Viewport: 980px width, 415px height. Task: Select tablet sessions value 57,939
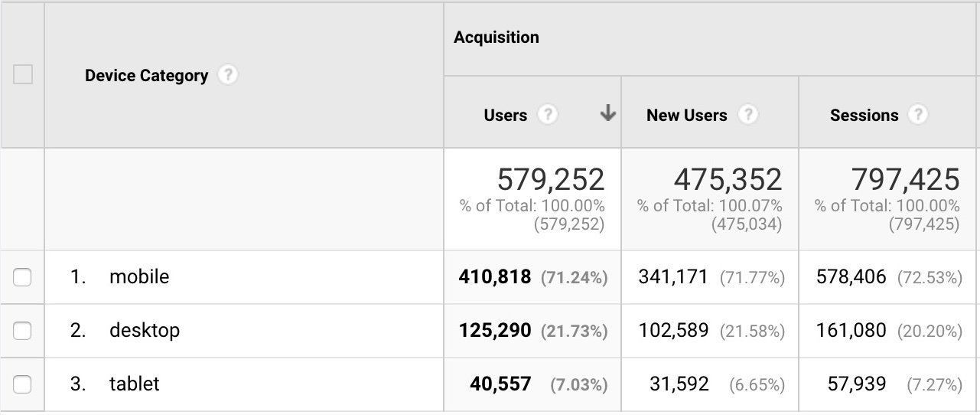pos(857,384)
